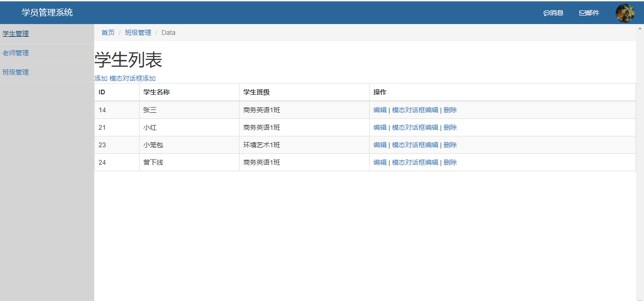644x301 pixels.
Task: Open 模态对话框编辑 for 张三
Action: coord(415,110)
